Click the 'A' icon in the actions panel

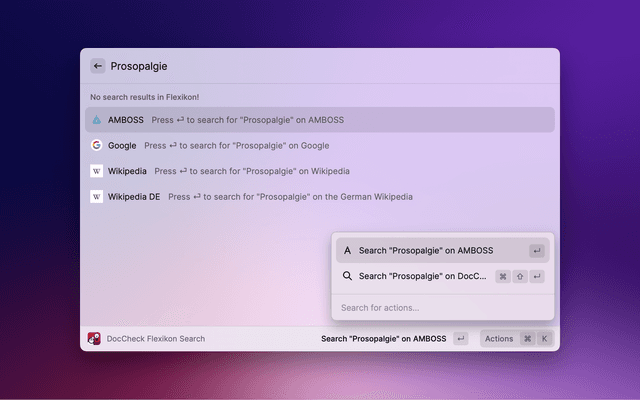click(x=347, y=251)
